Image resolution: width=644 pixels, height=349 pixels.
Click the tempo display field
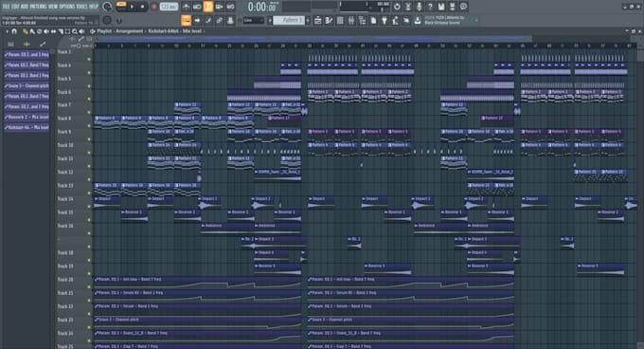tap(169, 7)
